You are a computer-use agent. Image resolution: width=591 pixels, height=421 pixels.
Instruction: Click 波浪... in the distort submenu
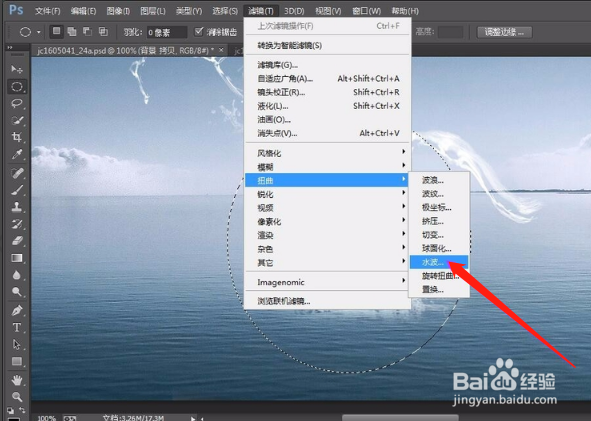tap(439, 180)
